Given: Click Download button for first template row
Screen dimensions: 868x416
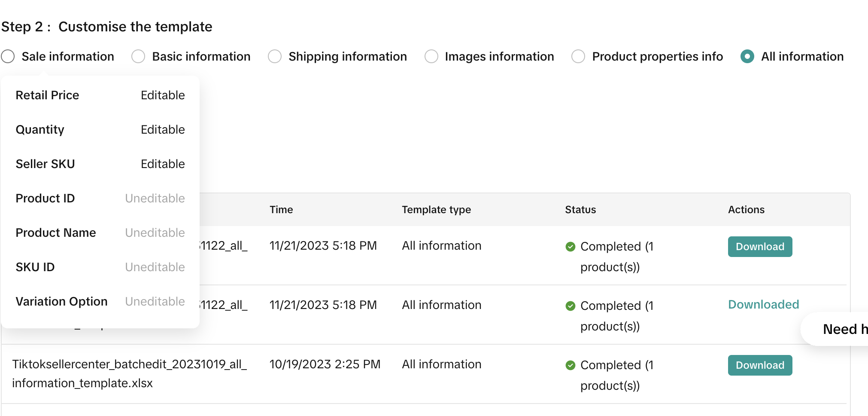Looking at the screenshot, I should (x=760, y=247).
